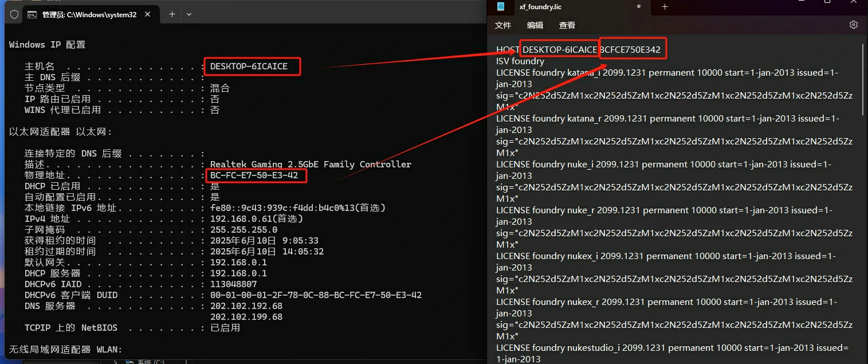Click the 'LICENSE foundry nukestudio_i' line
This screenshot has width=868, height=364.
(x=672, y=348)
